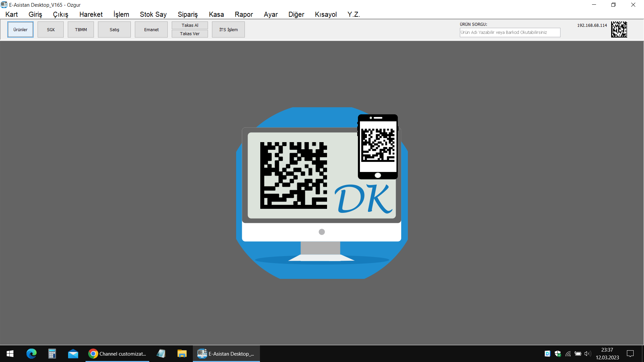The width and height of the screenshot is (644, 362).
Task: Minimize the E-Asistan window
Action: tap(594, 5)
